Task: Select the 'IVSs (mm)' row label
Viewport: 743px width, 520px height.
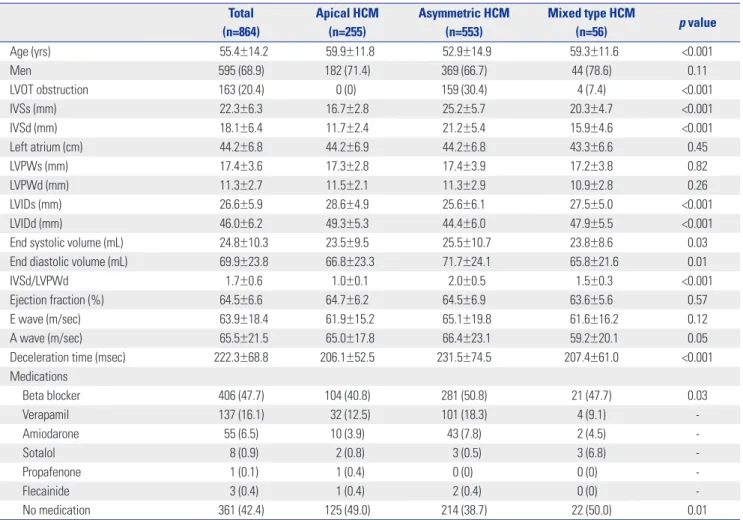Action: tap(33, 109)
